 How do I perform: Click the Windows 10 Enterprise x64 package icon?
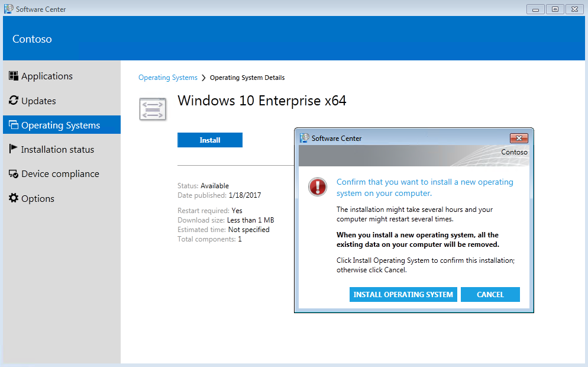pyautogui.click(x=152, y=109)
